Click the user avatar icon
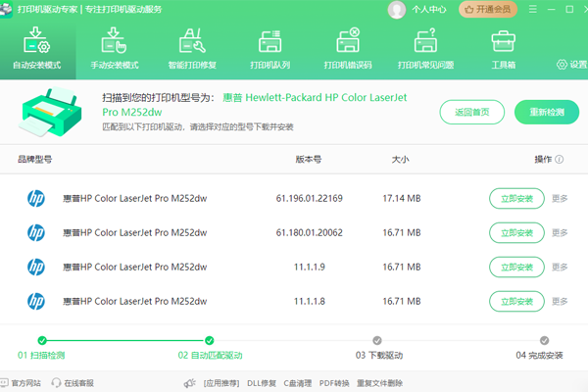The height and width of the screenshot is (392, 588). pos(397,10)
